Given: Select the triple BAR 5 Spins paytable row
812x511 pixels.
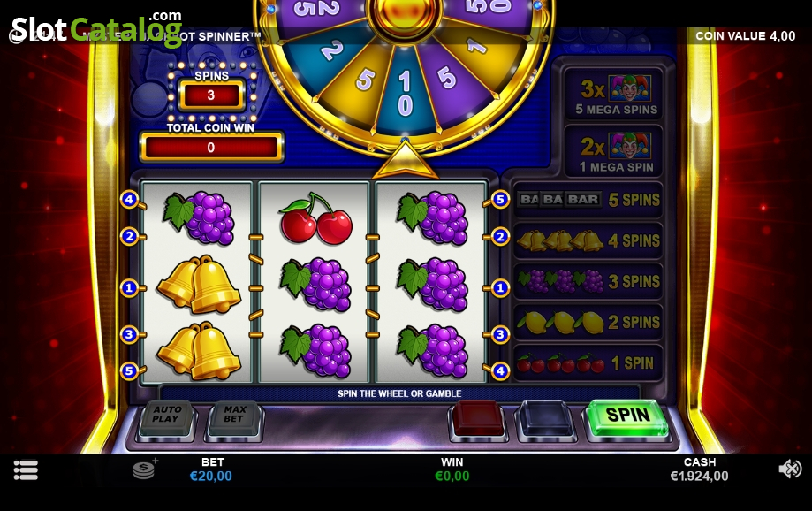Looking at the screenshot, I should (x=588, y=200).
